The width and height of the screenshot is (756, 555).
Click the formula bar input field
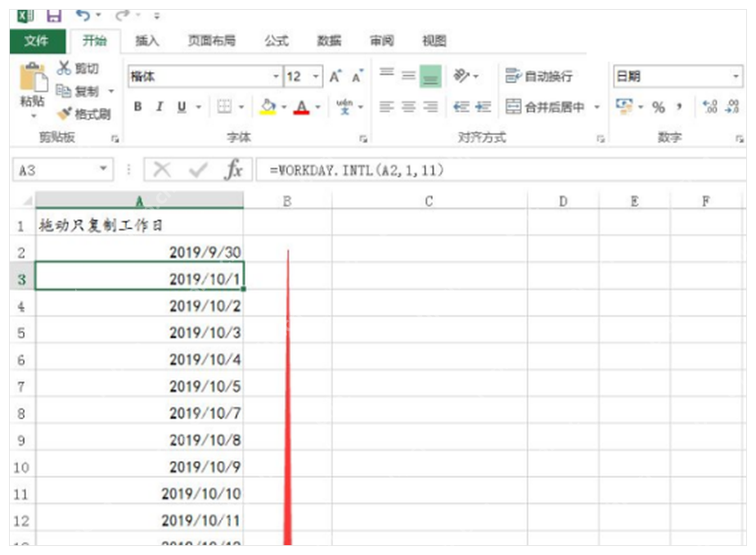pos(501,169)
